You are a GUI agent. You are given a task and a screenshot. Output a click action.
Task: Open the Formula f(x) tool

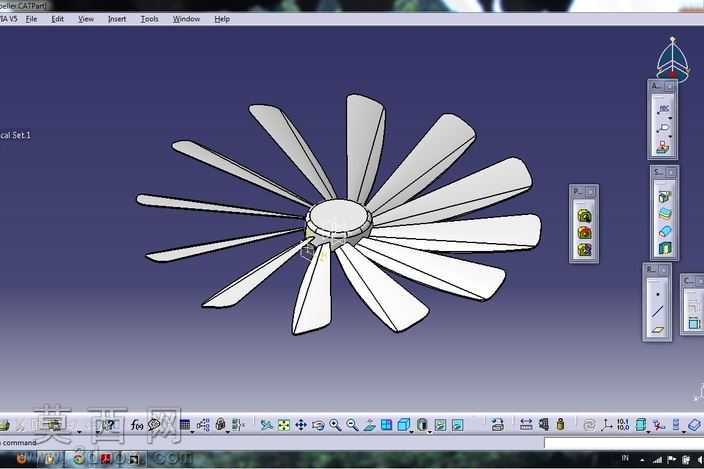point(137,424)
